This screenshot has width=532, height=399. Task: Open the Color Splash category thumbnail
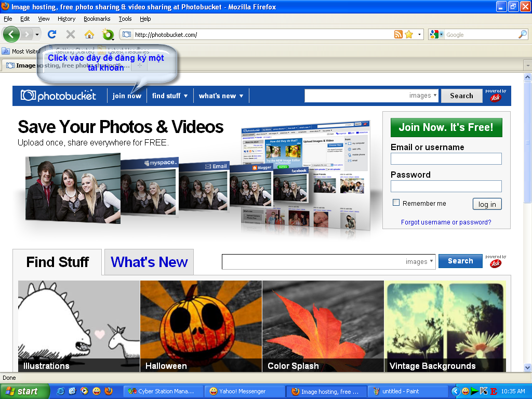(323, 326)
